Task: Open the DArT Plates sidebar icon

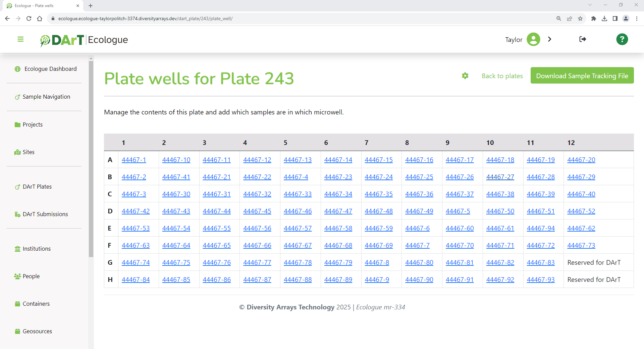Action: [x=17, y=187]
